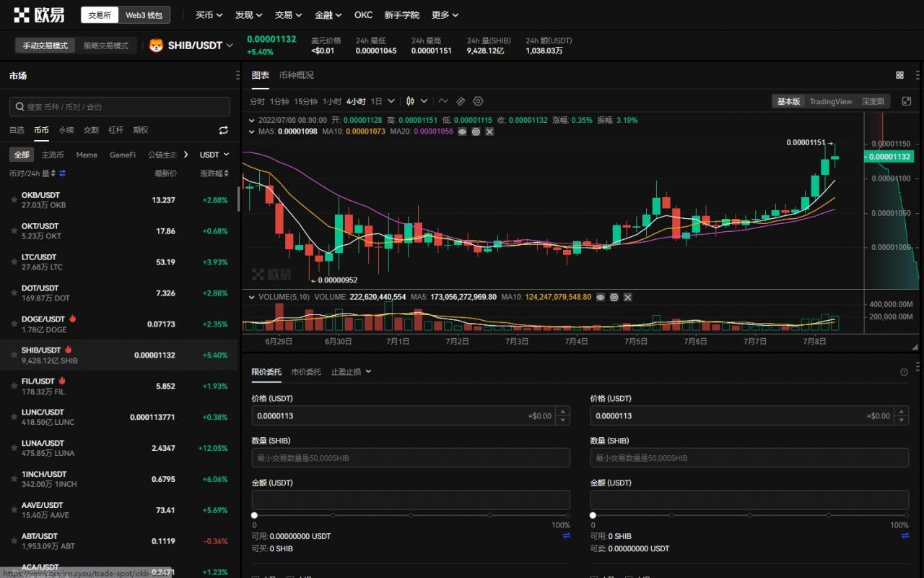Image resolution: width=924 pixels, height=578 pixels.
Task: Star LUNA/USDT as favorite
Action: tap(14, 448)
